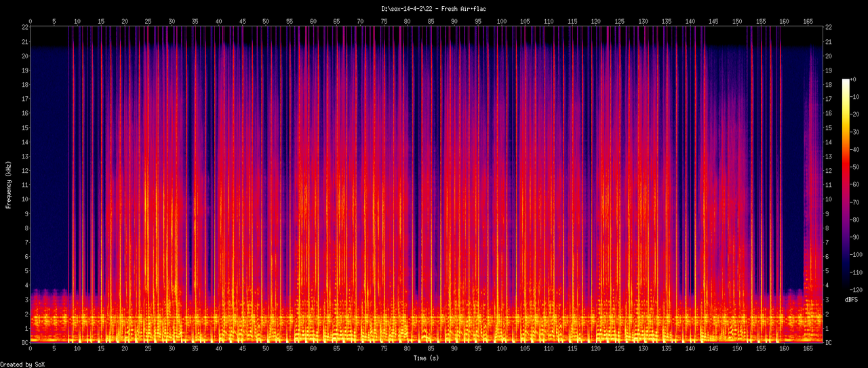This screenshot has height=368, width=868.
Task: Click '5' on the left frequency axis
Action: [26, 271]
